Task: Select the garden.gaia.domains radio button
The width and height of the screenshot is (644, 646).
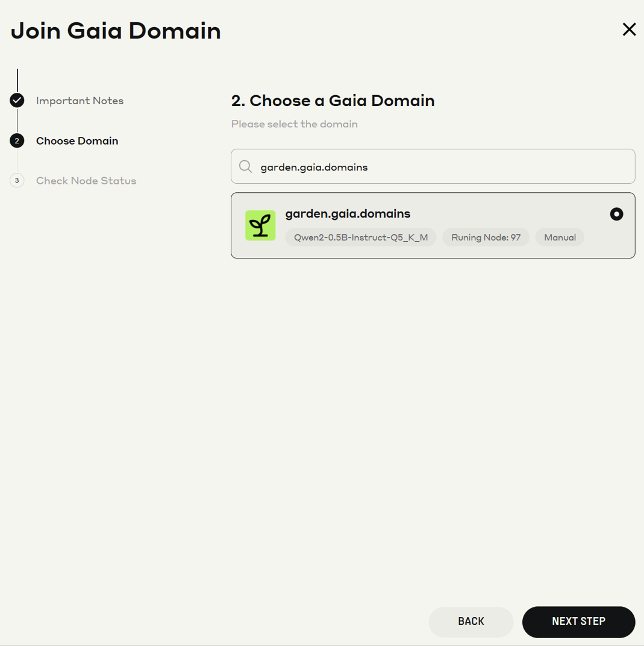Action: click(616, 214)
